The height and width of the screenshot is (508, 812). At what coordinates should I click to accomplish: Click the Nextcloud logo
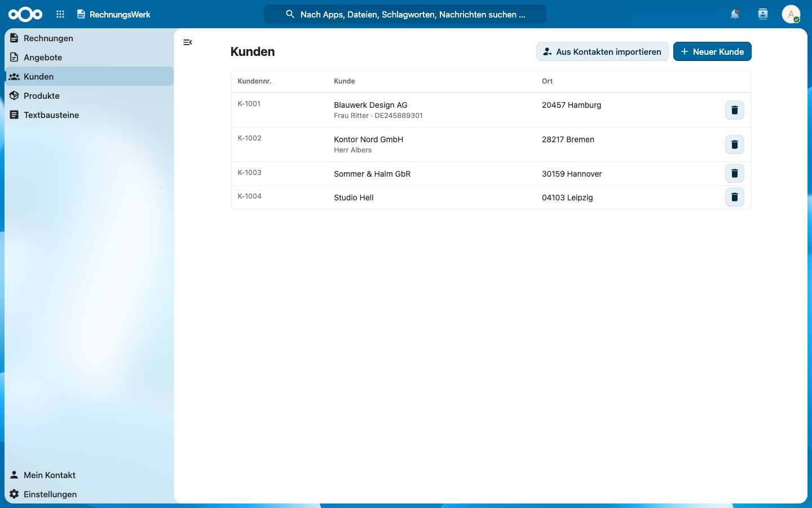click(25, 14)
